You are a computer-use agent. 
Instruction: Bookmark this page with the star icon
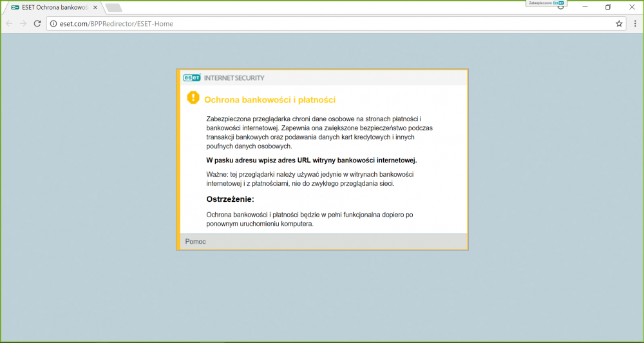[619, 24]
